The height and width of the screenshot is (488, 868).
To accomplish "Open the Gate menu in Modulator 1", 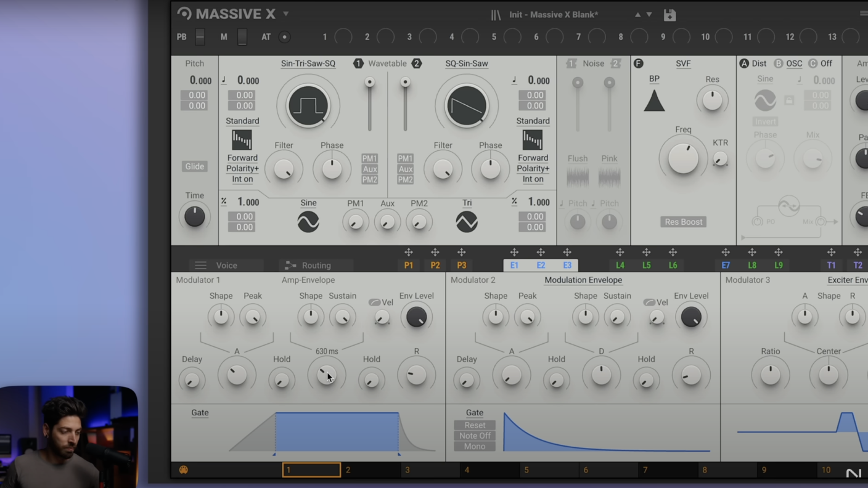I will tap(200, 413).
